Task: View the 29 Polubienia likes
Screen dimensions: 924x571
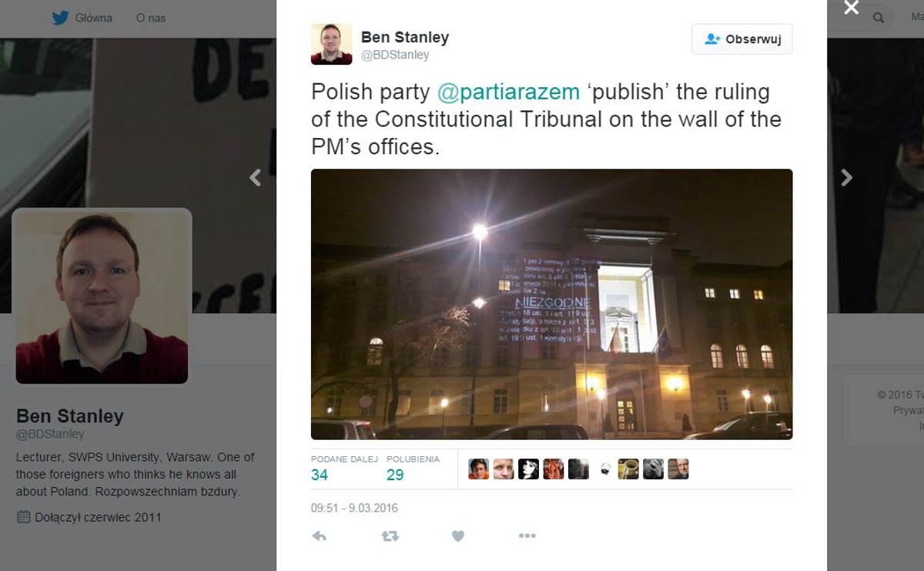Action: point(413,469)
